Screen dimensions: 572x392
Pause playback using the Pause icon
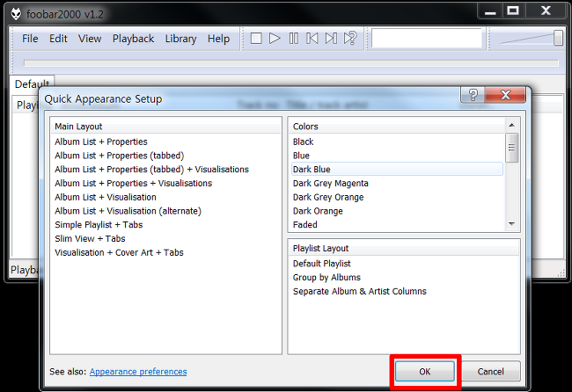[294, 39]
